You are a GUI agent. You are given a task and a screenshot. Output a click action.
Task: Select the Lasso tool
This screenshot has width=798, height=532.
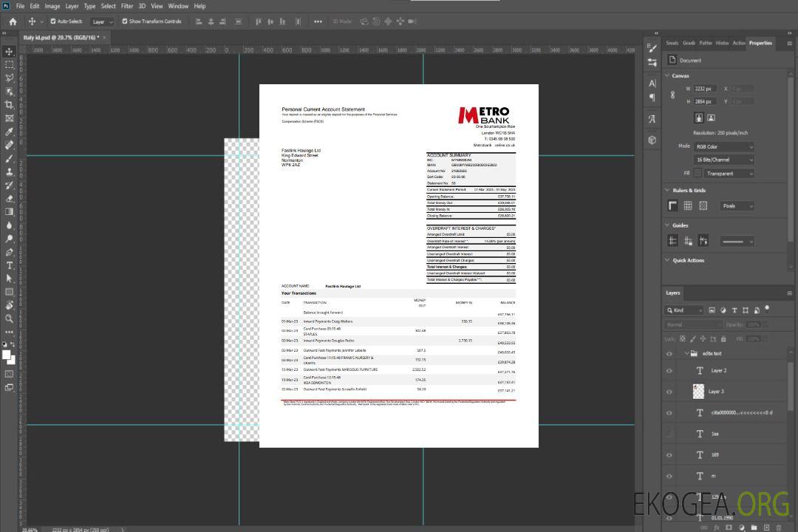(9, 78)
